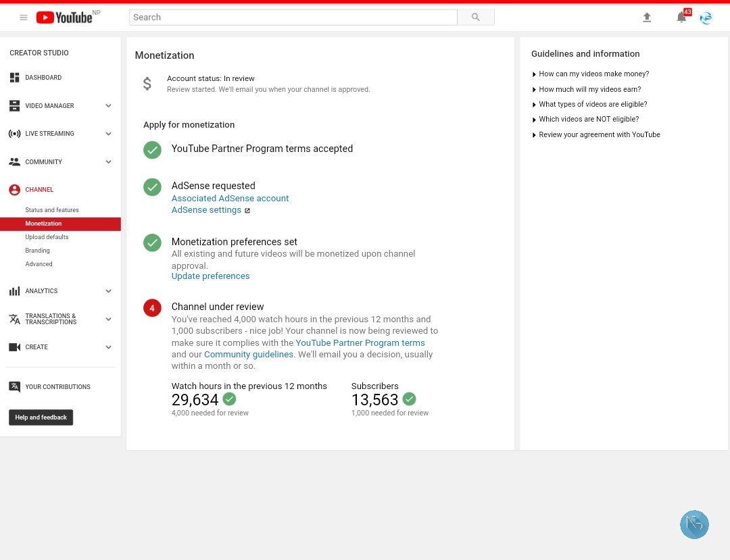The width and height of the screenshot is (730, 560).
Task: Expand 'What types of videos are eligible?'
Action: (589, 104)
